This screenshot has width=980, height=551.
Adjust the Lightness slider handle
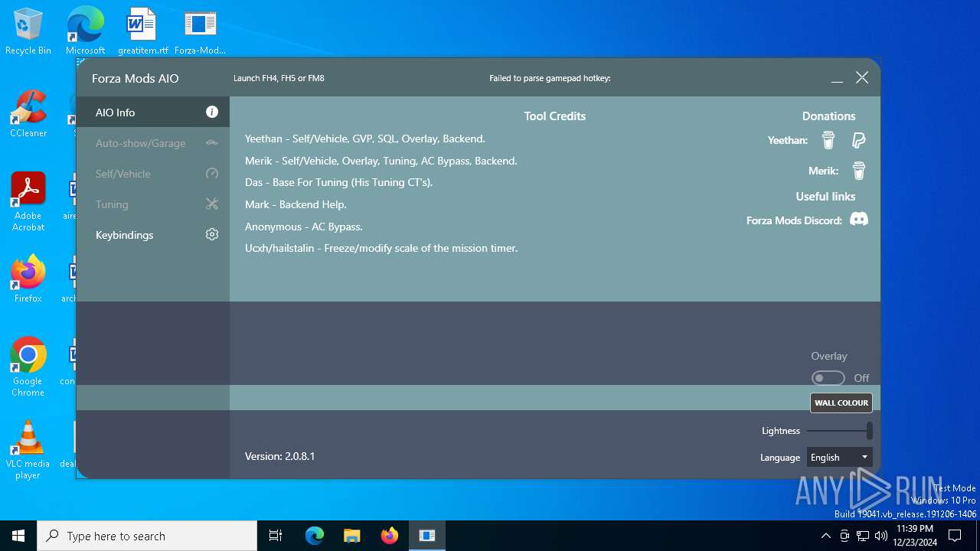[x=869, y=431]
